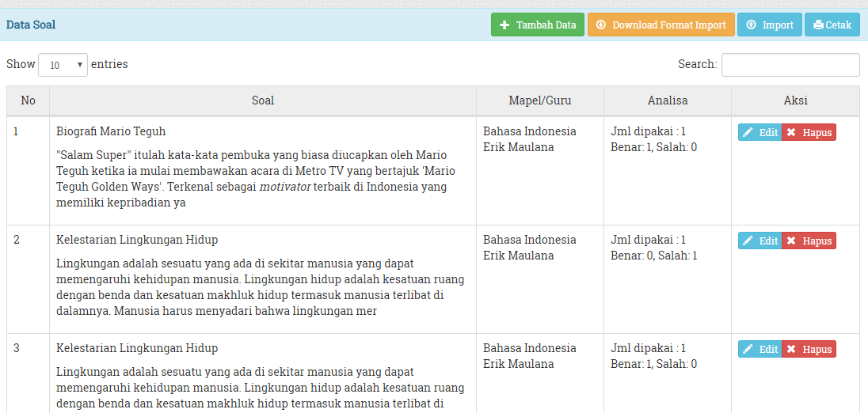Click the pencil icon for question 1
Screen dimensions: 868x413
pos(748,133)
